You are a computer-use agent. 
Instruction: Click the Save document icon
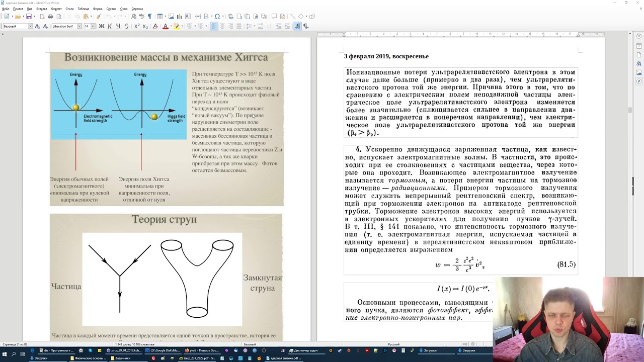point(29,17)
